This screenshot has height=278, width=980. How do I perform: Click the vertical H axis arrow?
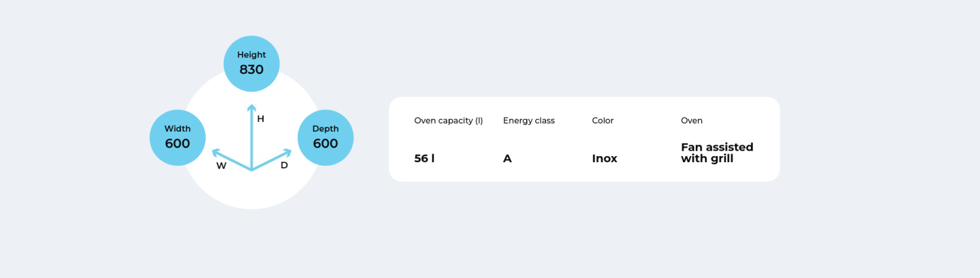(x=251, y=137)
